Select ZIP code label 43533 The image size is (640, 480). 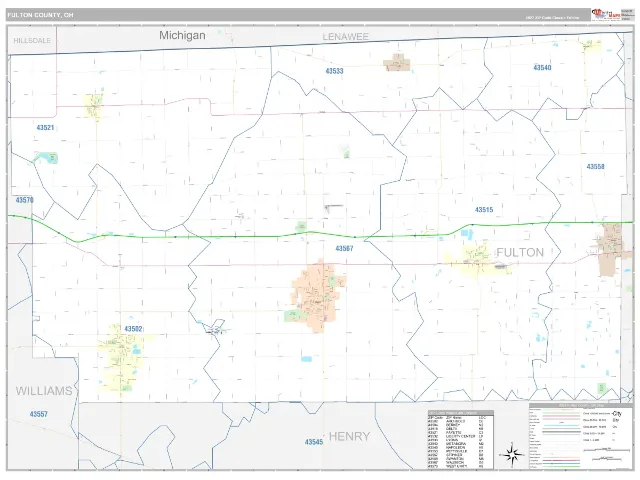pyautogui.click(x=334, y=71)
